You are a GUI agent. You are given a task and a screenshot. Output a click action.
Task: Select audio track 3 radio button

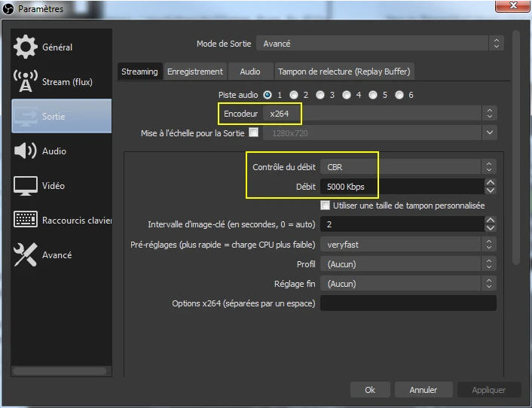[x=320, y=95]
